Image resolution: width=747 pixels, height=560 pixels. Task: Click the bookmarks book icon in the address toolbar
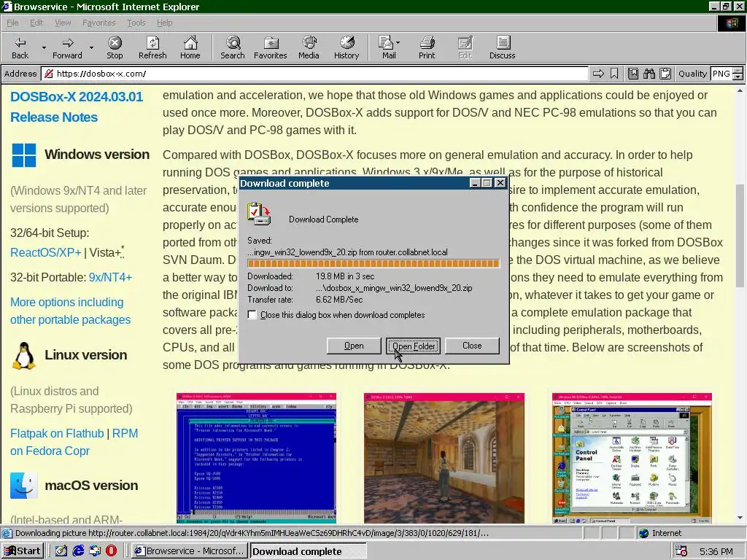[x=632, y=74]
